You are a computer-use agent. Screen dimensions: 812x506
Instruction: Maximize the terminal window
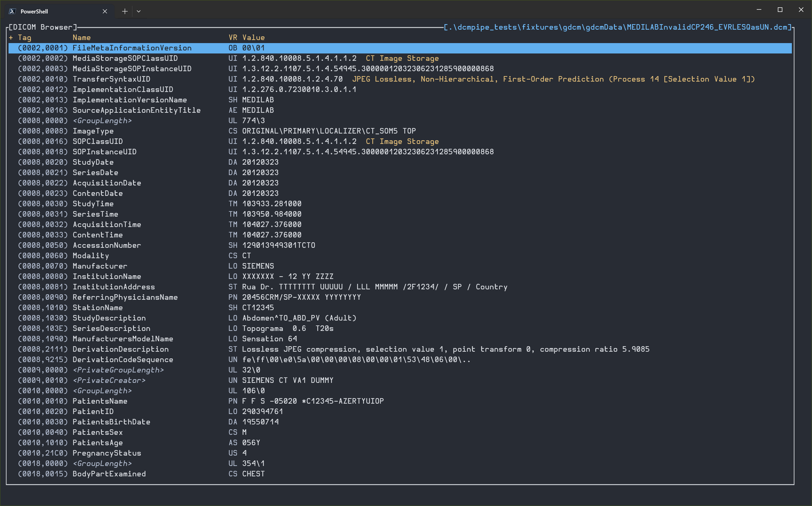(780, 10)
